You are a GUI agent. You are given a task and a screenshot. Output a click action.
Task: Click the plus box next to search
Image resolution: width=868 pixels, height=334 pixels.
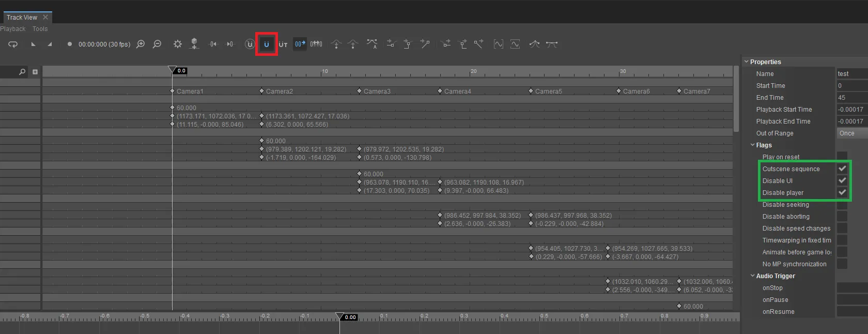pos(35,72)
